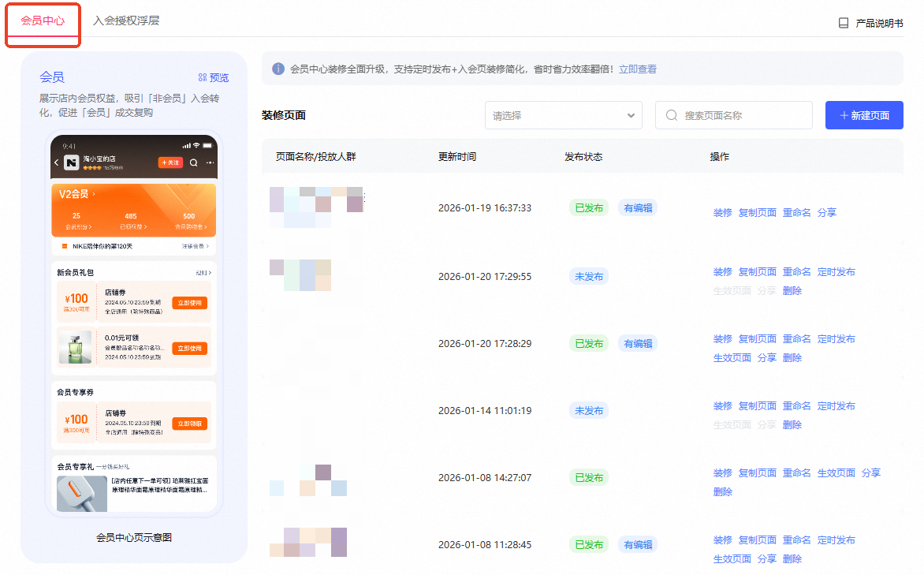This screenshot has height=575, width=924.
Task: Click the 已发布 status in the 16:37:33 row
Action: tap(589, 208)
